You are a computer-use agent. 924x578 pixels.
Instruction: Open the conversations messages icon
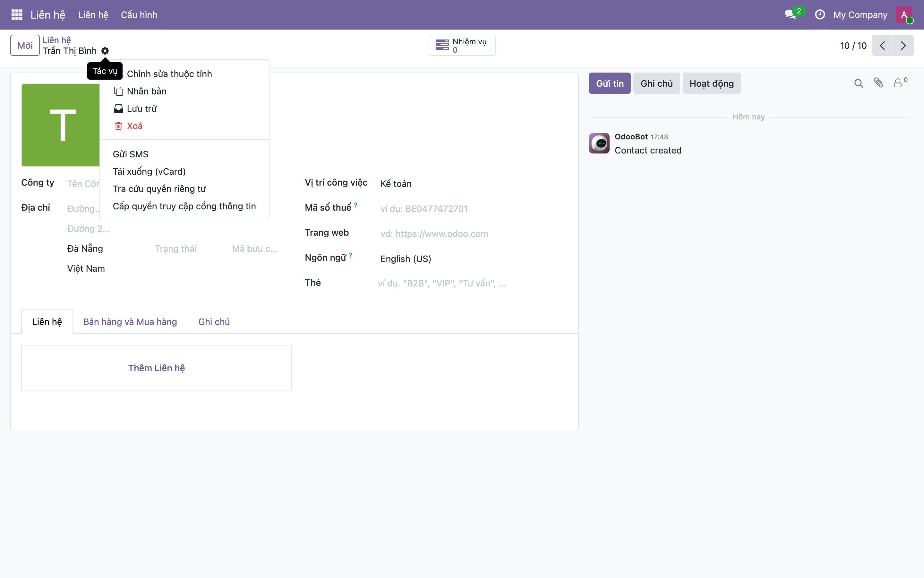(x=790, y=14)
